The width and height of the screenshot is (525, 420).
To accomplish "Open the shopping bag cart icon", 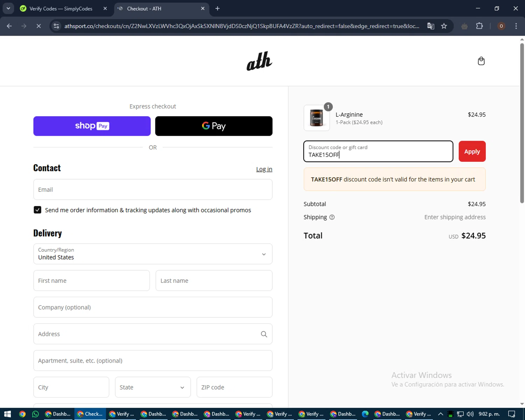I will click(481, 61).
